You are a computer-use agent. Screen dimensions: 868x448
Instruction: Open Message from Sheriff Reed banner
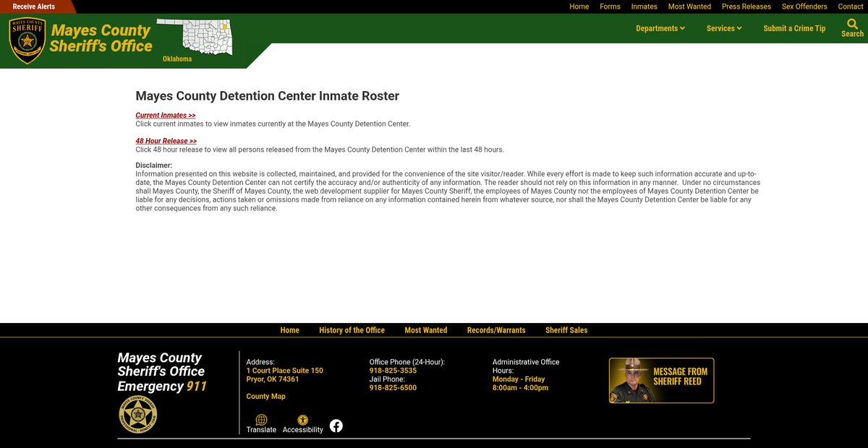661,380
